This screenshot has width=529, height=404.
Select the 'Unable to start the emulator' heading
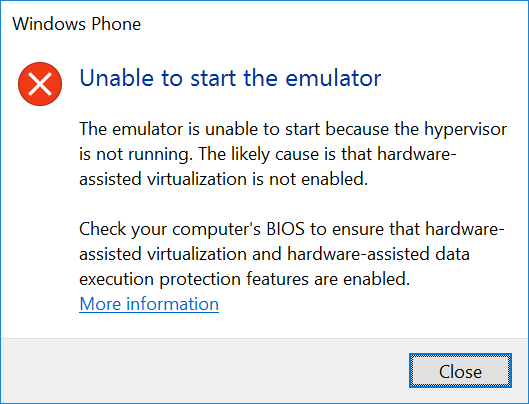tap(230, 78)
